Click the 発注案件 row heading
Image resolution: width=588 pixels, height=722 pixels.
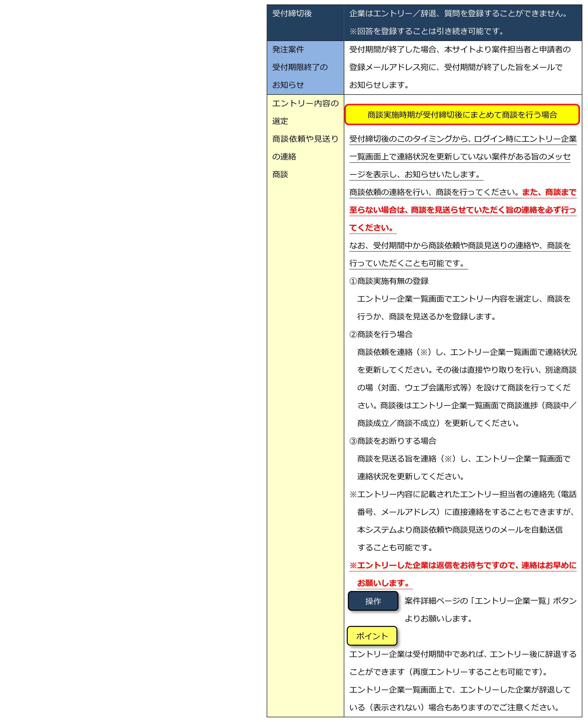[288, 50]
